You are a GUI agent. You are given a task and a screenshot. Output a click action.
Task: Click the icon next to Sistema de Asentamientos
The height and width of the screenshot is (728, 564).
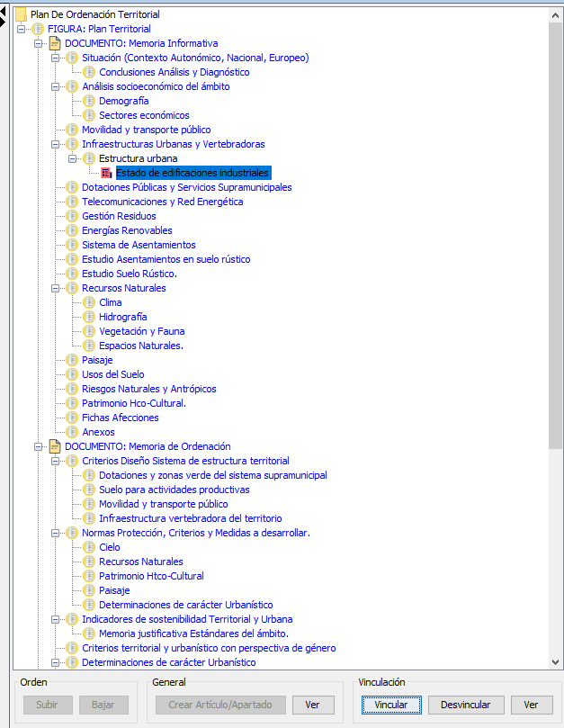(72, 245)
